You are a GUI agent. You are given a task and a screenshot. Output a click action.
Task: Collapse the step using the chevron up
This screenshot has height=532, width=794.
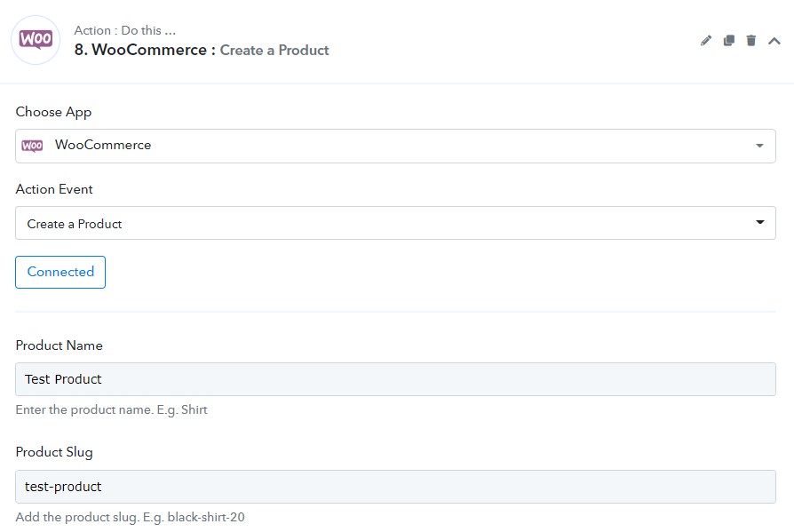pos(774,41)
